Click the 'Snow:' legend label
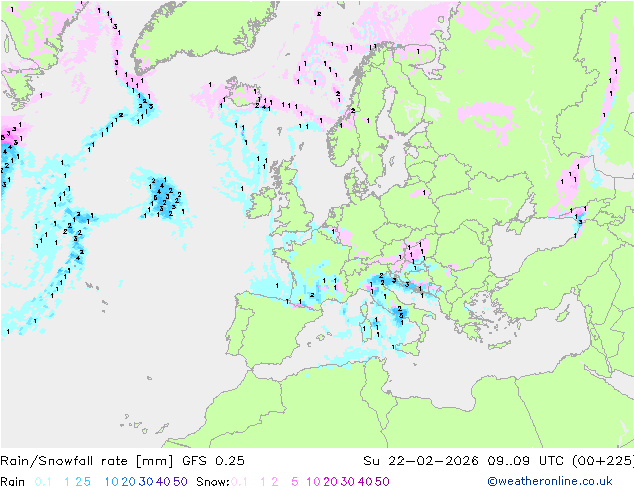Viewport: 634px width, 490px height. pos(213,482)
